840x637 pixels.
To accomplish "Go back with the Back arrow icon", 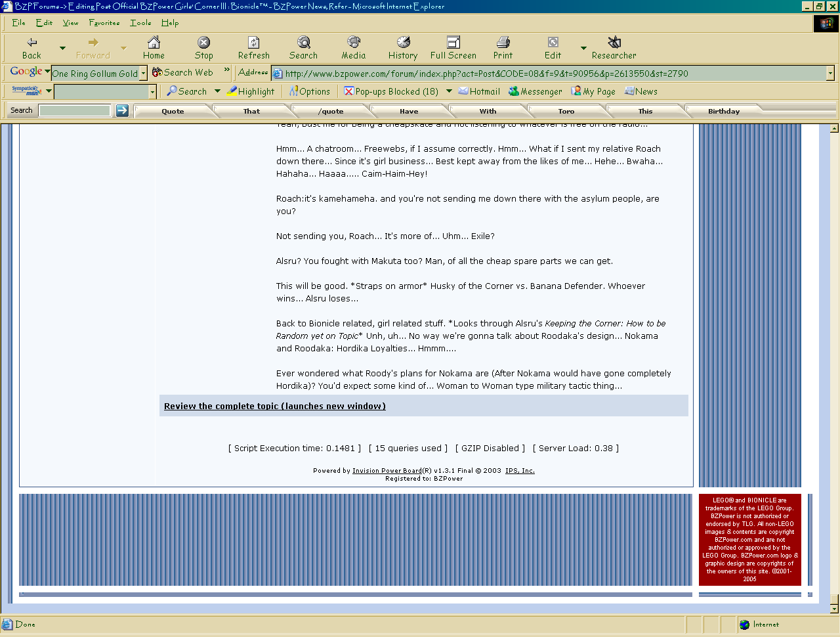I will (x=31, y=43).
